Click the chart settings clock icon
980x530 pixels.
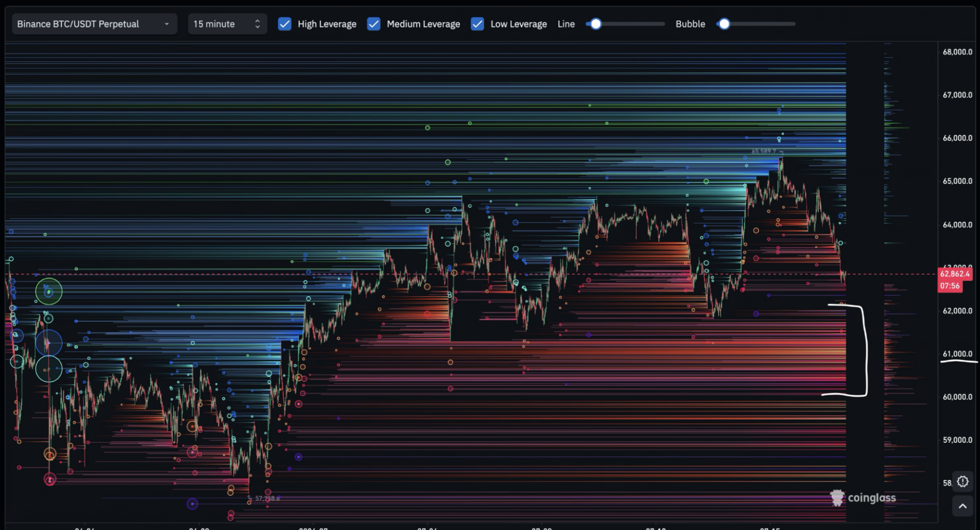tap(963, 481)
